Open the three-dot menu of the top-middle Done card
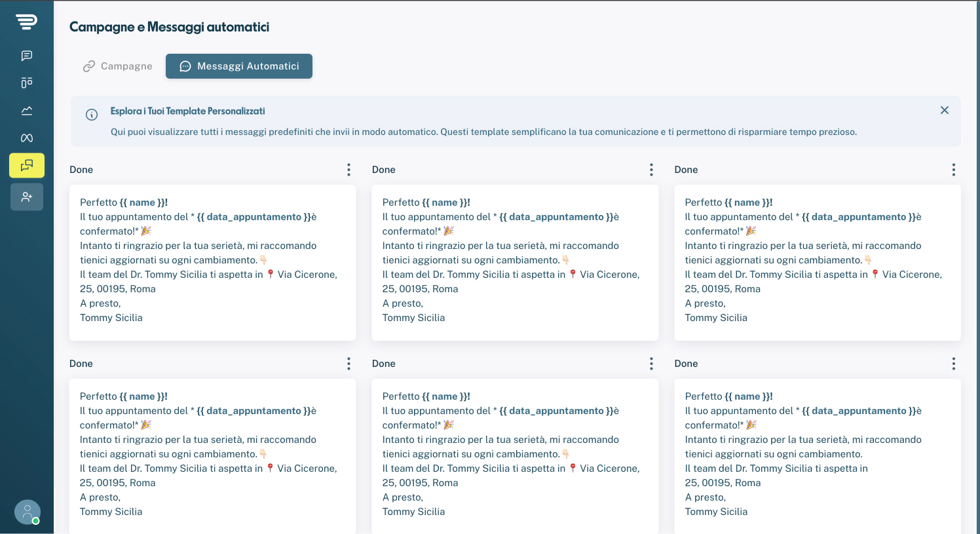The height and width of the screenshot is (534, 980). 651,170
